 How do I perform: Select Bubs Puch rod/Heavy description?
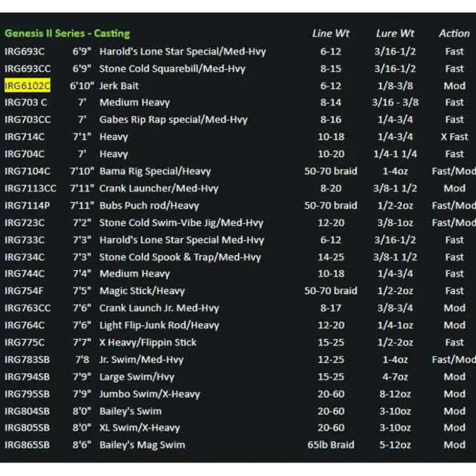(x=149, y=206)
